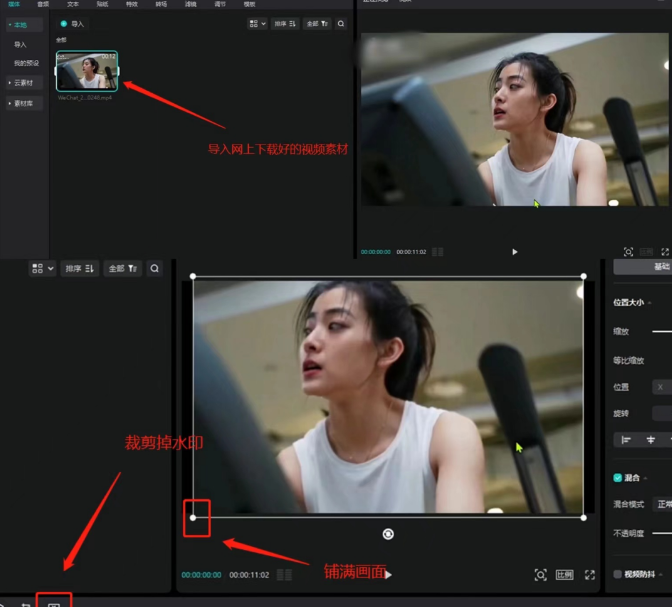Click the bottom-right resize handle of the video frame
The height and width of the screenshot is (607, 672).
(583, 518)
